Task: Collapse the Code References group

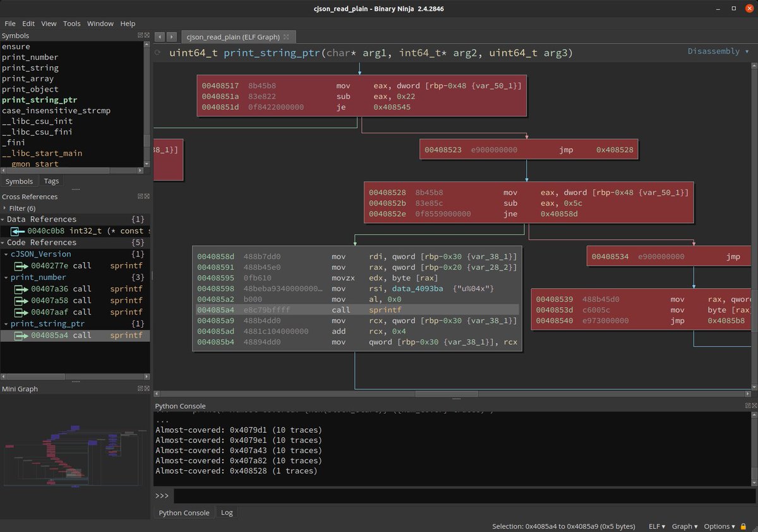Action: [x=3, y=243]
